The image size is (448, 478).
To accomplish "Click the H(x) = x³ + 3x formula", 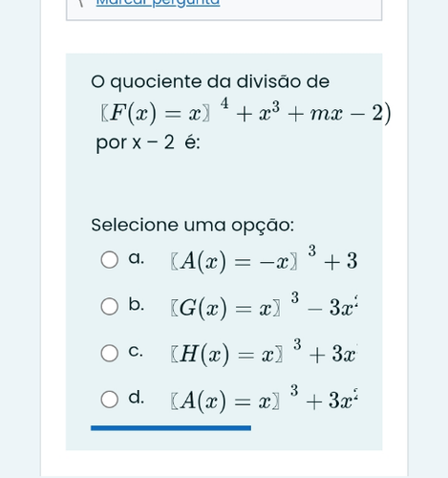I will point(265,353).
